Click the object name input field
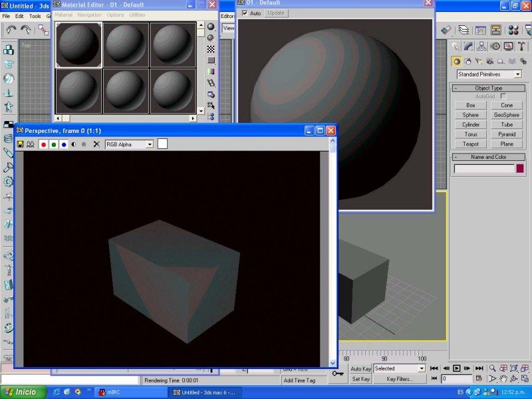This screenshot has height=399, width=532. pyautogui.click(x=484, y=169)
